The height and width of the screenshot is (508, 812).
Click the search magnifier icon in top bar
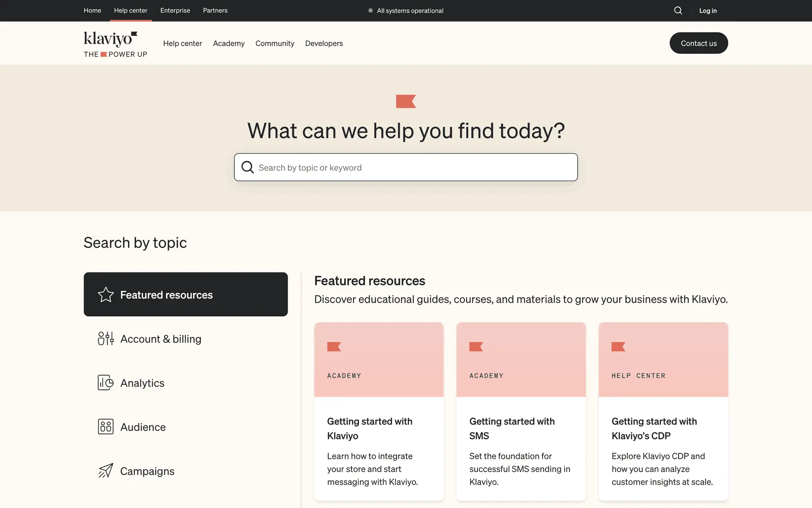(x=678, y=11)
